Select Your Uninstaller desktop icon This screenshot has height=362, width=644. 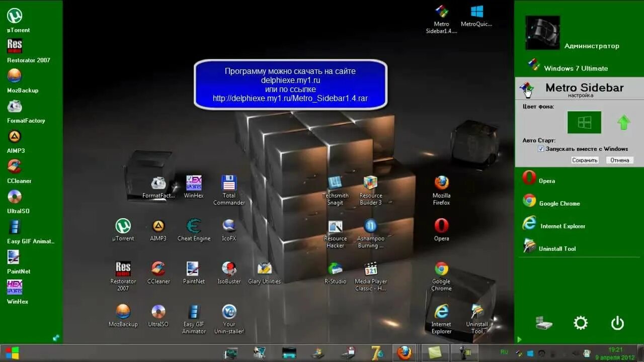coord(229,319)
